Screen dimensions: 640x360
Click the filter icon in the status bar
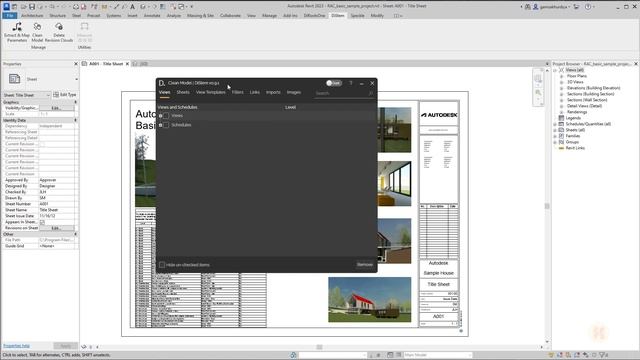602,355
